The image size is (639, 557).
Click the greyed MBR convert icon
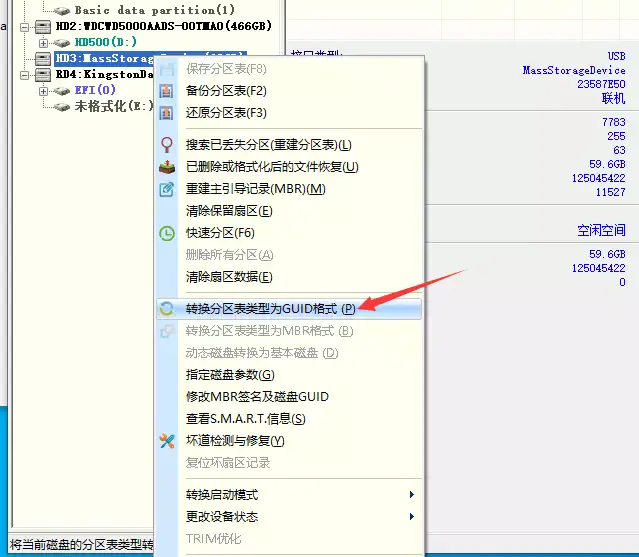coord(167,331)
